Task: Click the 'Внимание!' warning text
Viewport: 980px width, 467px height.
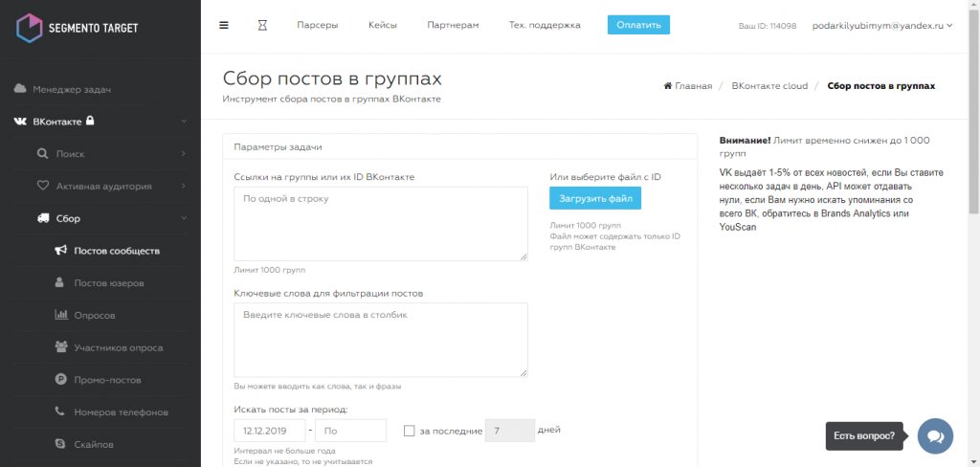Action: (745, 140)
